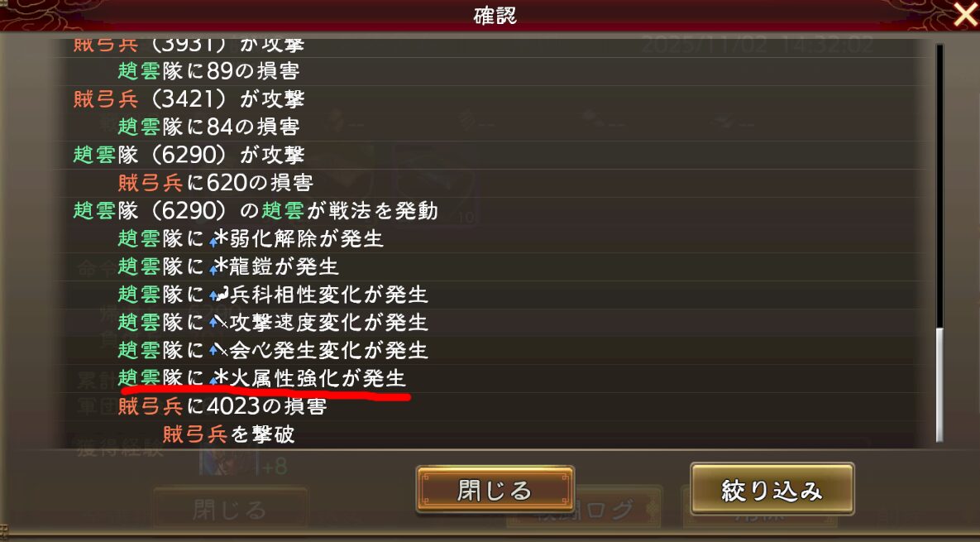Viewport: 980px width, 542px height.
Task: Open the 絞り込み filter button
Action: click(x=772, y=489)
